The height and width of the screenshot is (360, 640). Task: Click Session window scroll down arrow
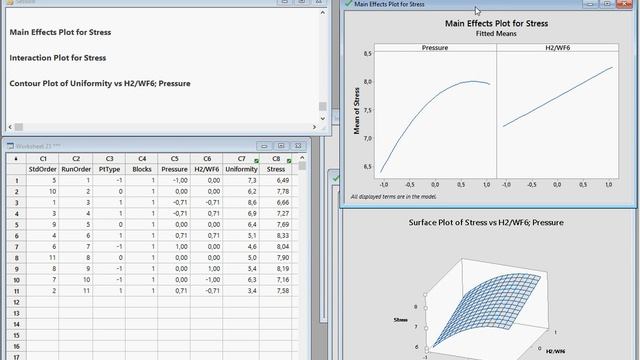(x=322, y=118)
